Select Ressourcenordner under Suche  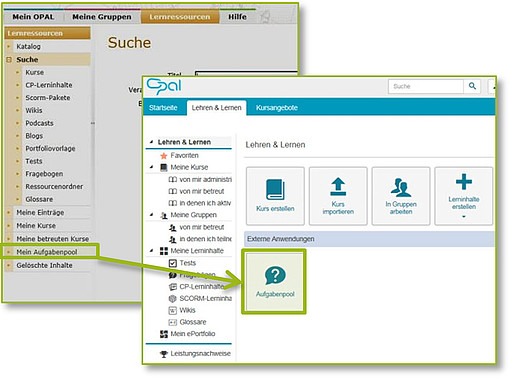click(x=53, y=186)
